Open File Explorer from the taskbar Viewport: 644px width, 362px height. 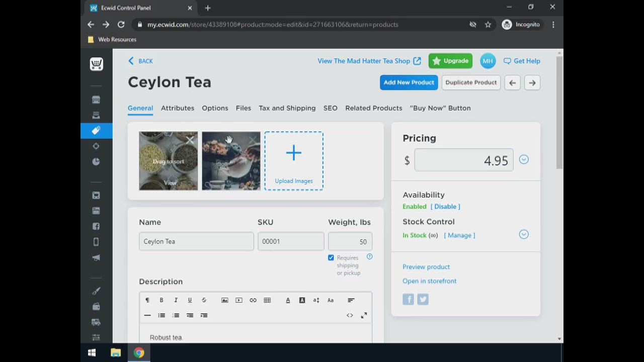tap(116, 353)
